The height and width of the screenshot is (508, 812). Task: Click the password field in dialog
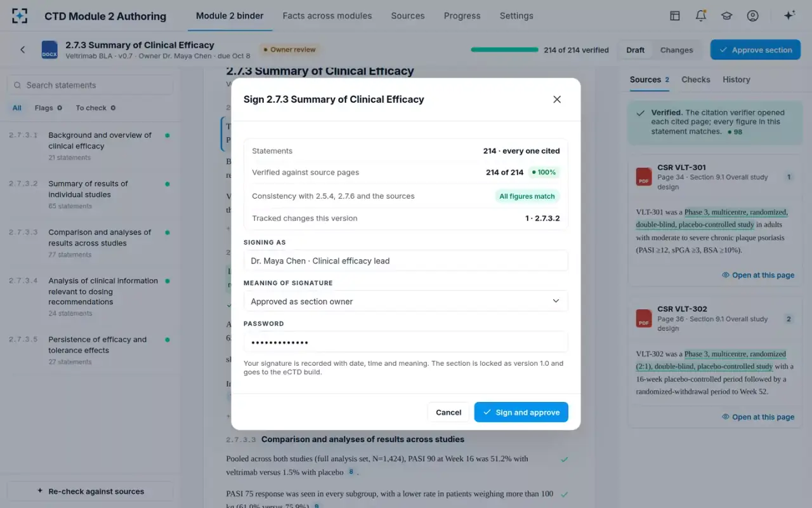(406, 342)
